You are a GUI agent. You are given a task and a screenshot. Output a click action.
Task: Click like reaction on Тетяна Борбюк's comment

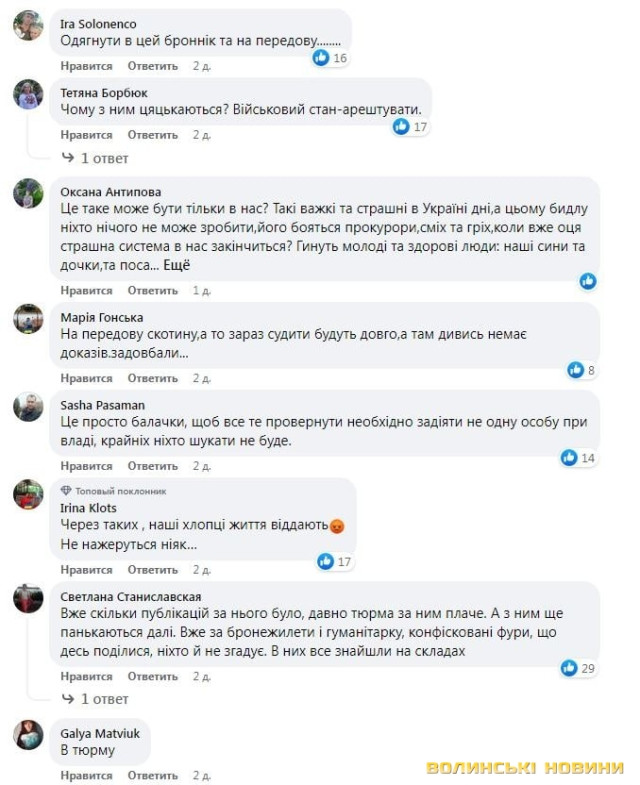[401, 127]
